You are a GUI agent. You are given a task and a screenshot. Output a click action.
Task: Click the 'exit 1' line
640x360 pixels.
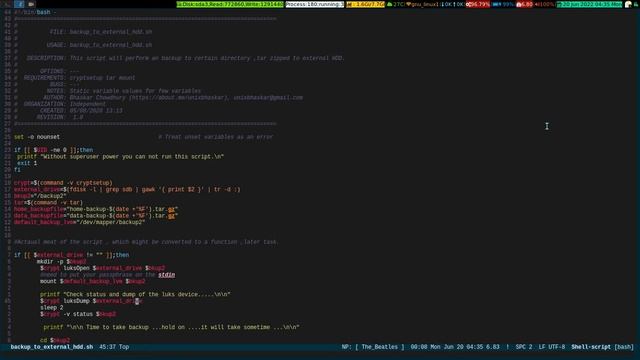(x=27, y=163)
